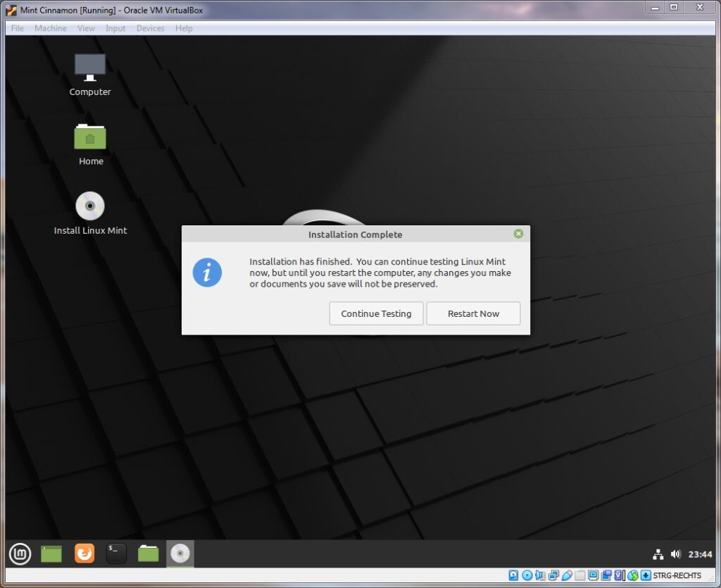
Task: Open the VirtualBox Help menu
Action: 184,28
